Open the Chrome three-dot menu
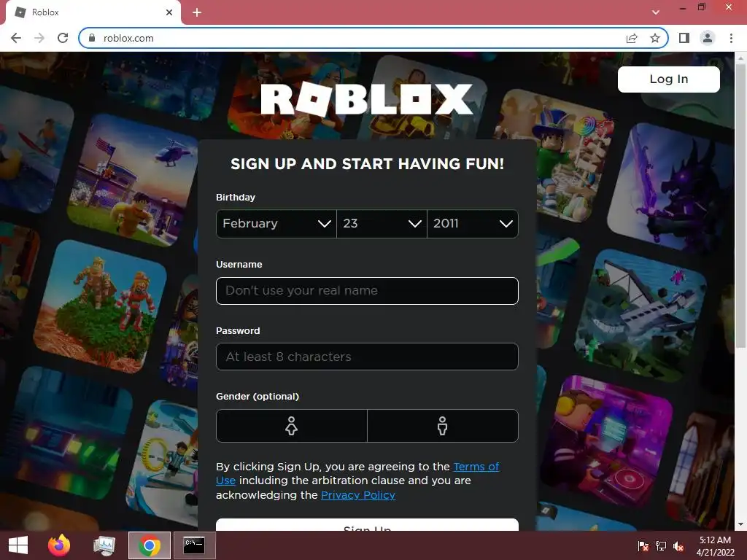 pos(731,38)
